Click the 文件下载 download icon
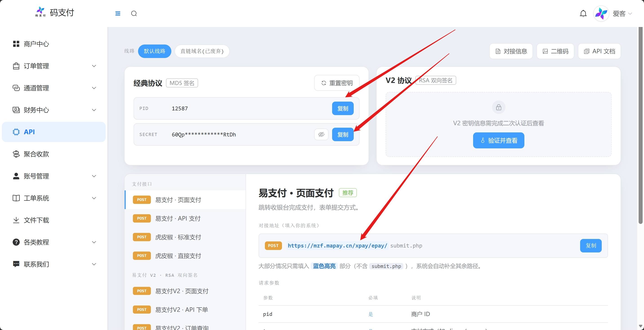This screenshot has width=644, height=330. click(16, 220)
